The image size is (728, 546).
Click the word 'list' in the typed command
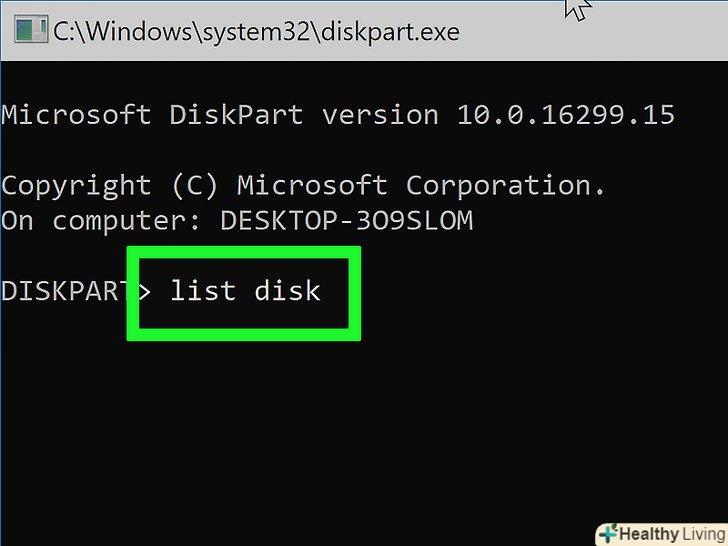coord(202,292)
